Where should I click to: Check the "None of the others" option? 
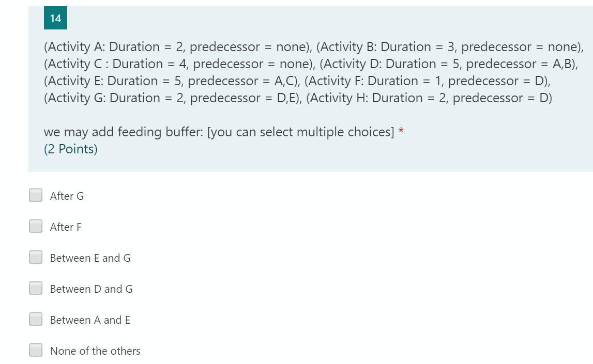[35, 350]
